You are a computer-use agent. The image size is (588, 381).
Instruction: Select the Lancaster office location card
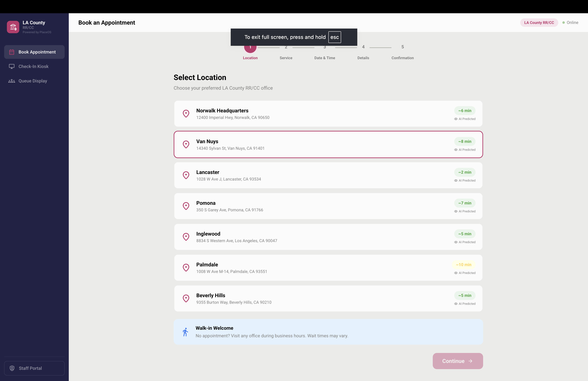click(x=328, y=175)
